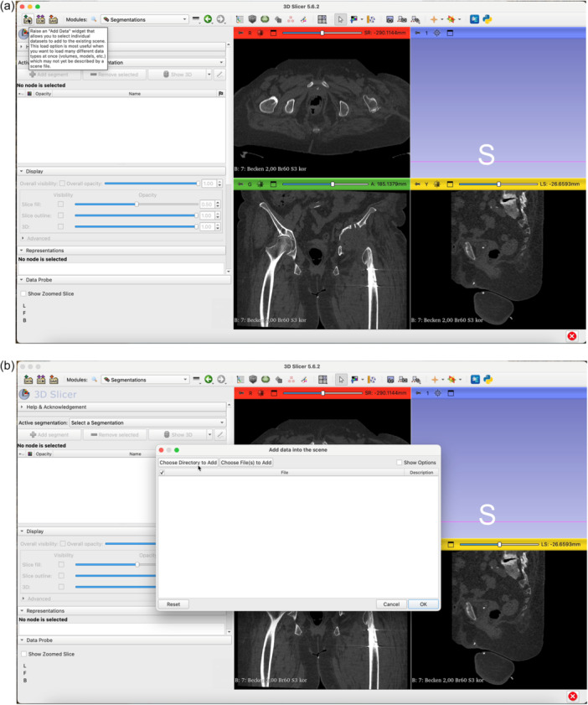The height and width of the screenshot is (705, 588).
Task: Go to previous module with green arrow in (a)
Action: point(208,19)
